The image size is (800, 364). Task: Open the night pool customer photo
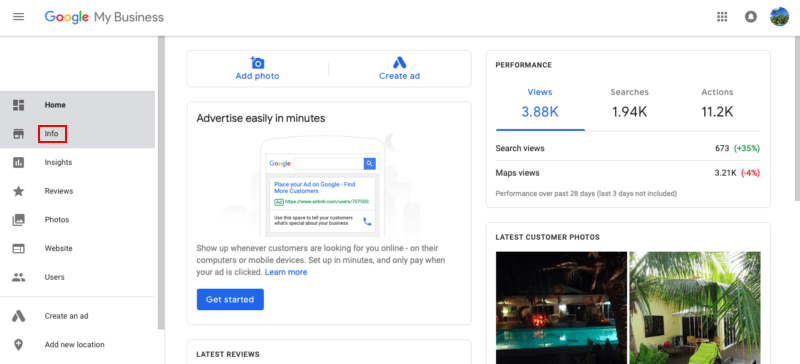(561, 307)
